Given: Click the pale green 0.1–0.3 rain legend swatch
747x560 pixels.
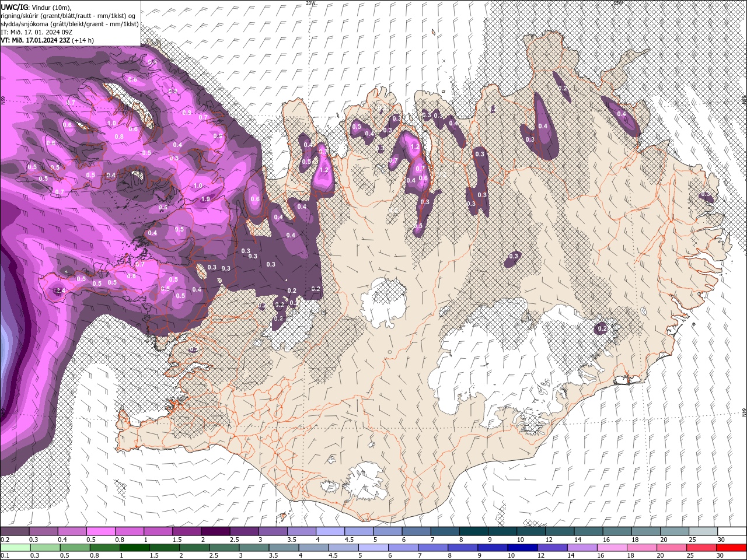Looking at the screenshot, I should [15, 548].
